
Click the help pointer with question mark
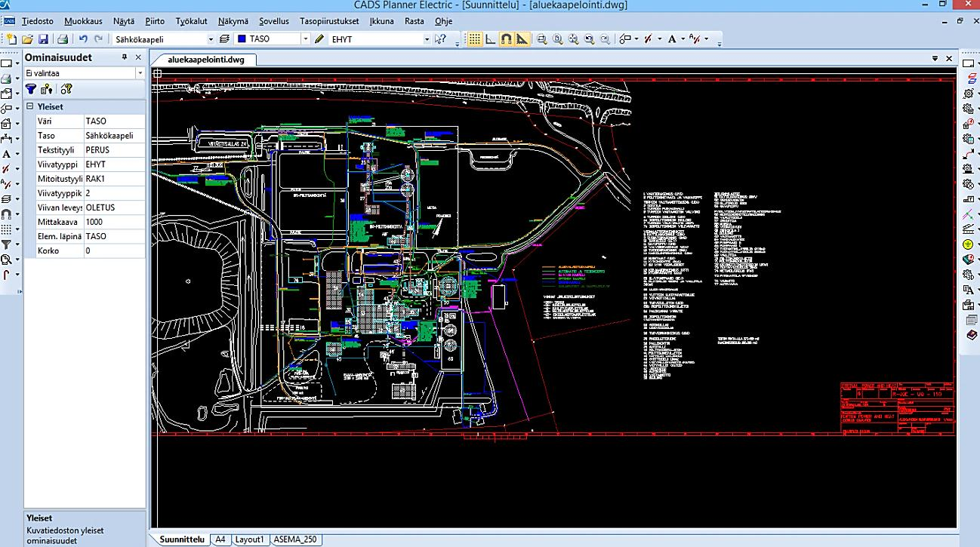click(441, 38)
